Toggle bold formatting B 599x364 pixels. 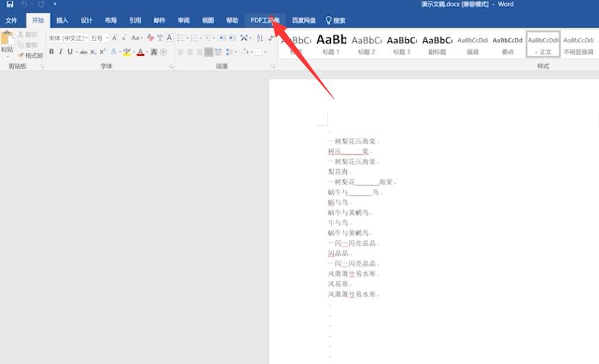[52, 52]
